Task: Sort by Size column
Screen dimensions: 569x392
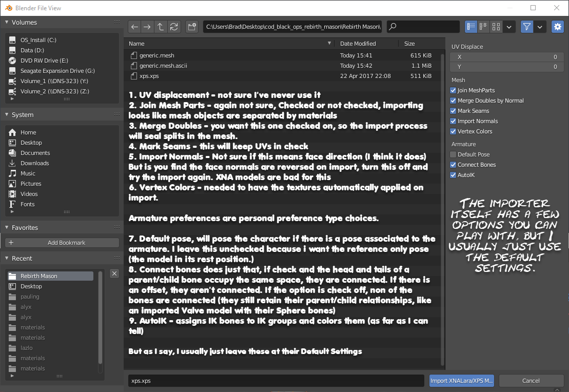Action: pos(421,44)
